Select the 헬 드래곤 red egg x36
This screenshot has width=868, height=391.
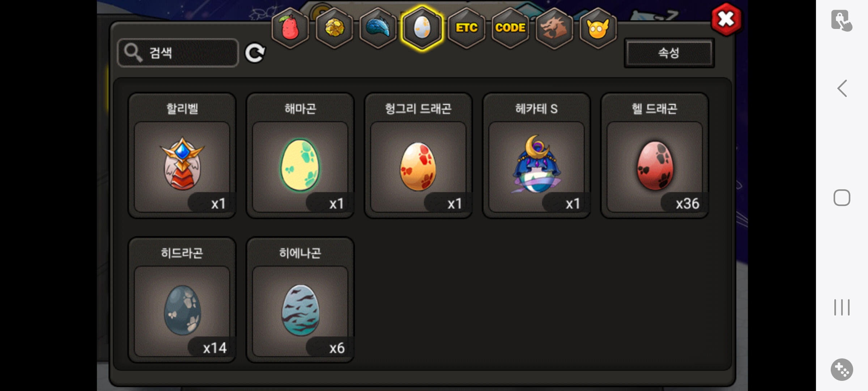[x=655, y=156]
